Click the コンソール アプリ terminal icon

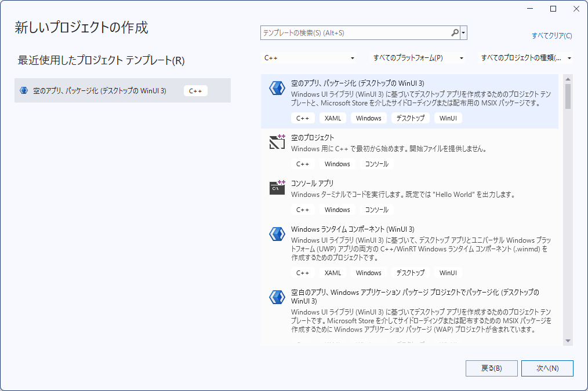point(277,188)
